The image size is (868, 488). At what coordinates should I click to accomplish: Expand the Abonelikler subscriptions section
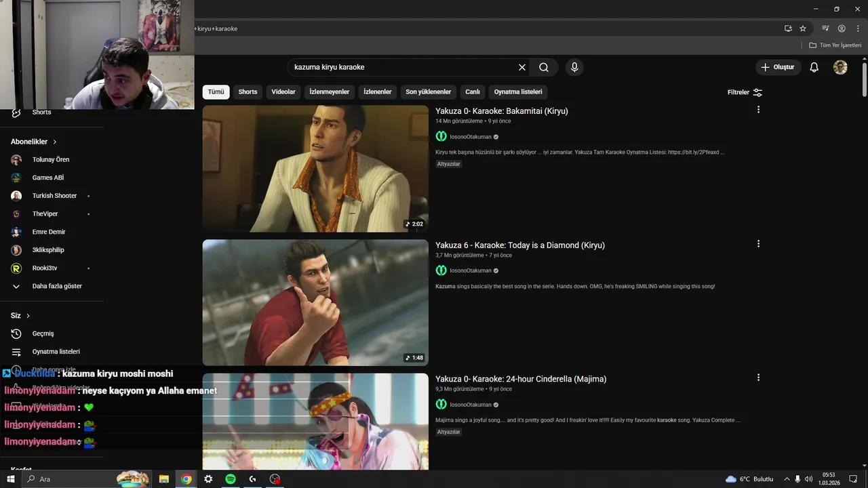coord(34,142)
